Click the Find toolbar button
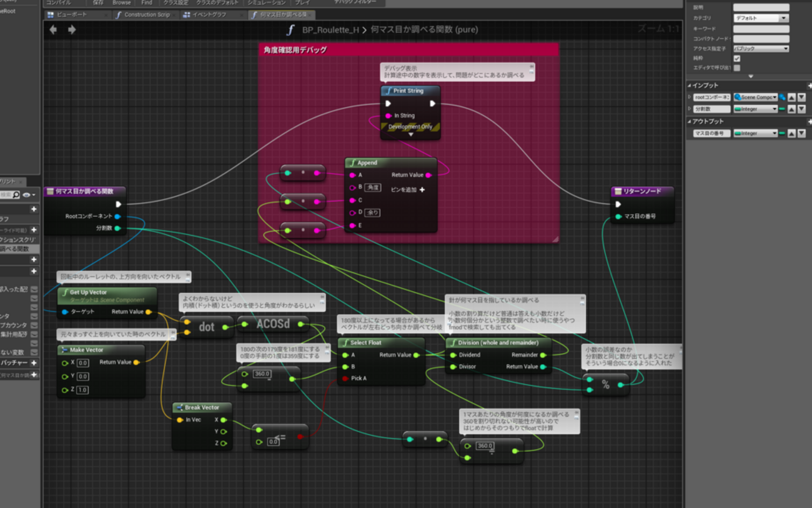This screenshot has width=812, height=508. 147,2
